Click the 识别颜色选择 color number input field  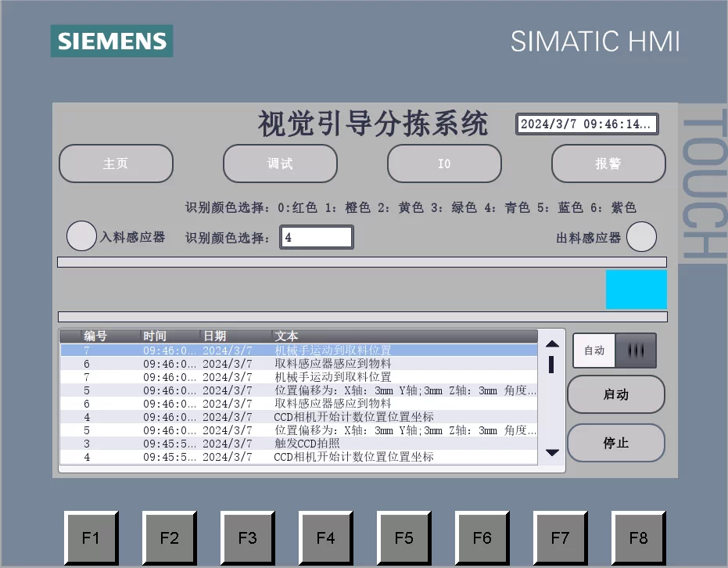coord(317,236)
